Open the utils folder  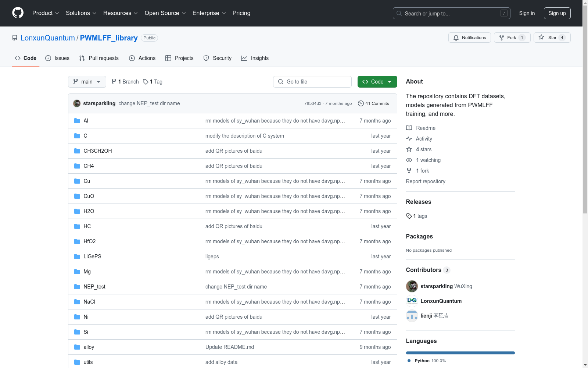pyautogui.click(x=88, y=362)
